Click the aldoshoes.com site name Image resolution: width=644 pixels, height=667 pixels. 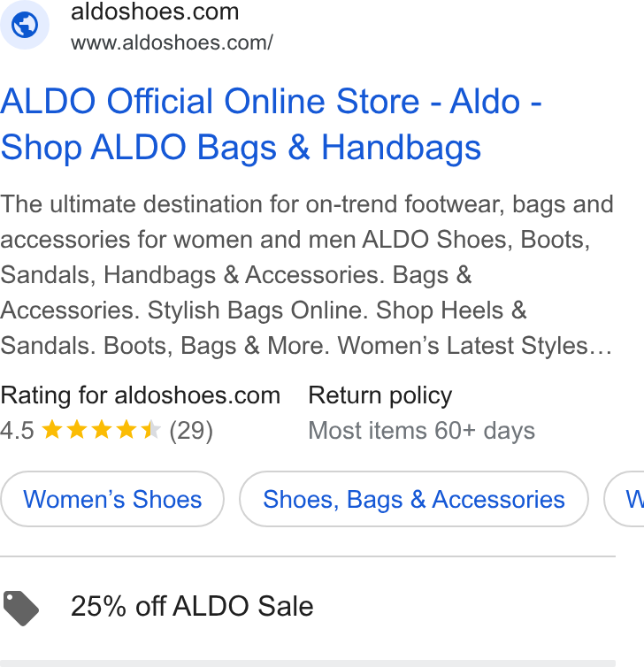pyautogui.click(x=155, y=11)
